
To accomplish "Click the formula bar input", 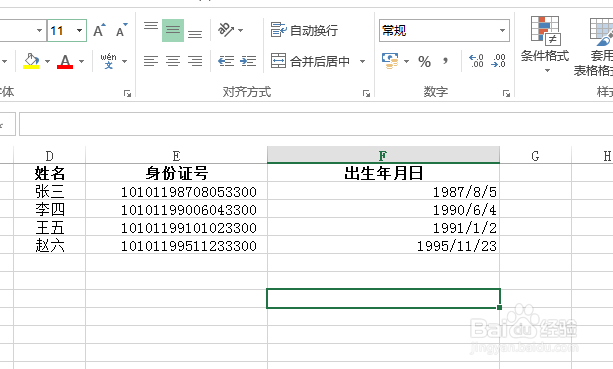I will point(316,124).
